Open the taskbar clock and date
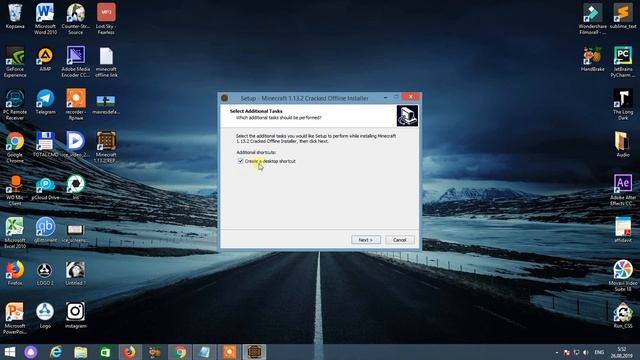640x360 pixels. point(622,352)
